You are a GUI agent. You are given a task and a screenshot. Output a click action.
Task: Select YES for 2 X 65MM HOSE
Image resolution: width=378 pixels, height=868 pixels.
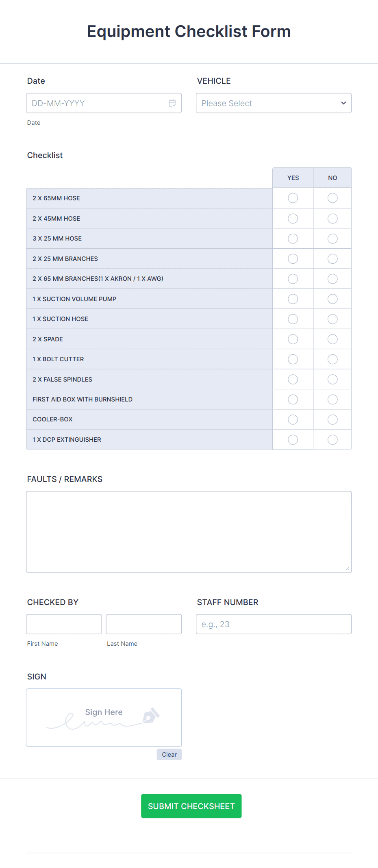293,198
